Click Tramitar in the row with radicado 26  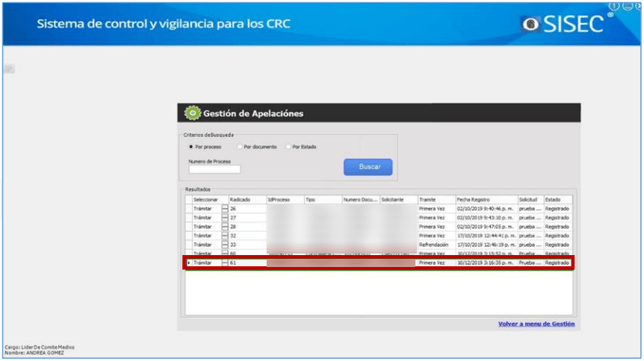pos(202,209)
